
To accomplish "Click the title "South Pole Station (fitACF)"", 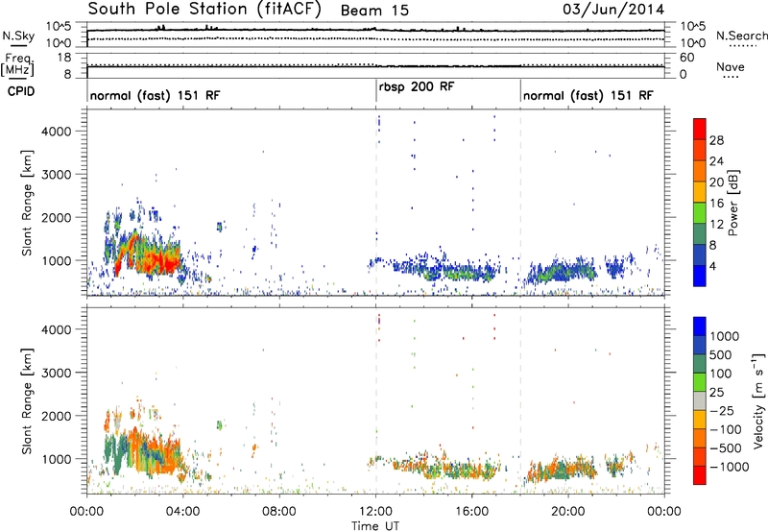I will coord(204,10).
